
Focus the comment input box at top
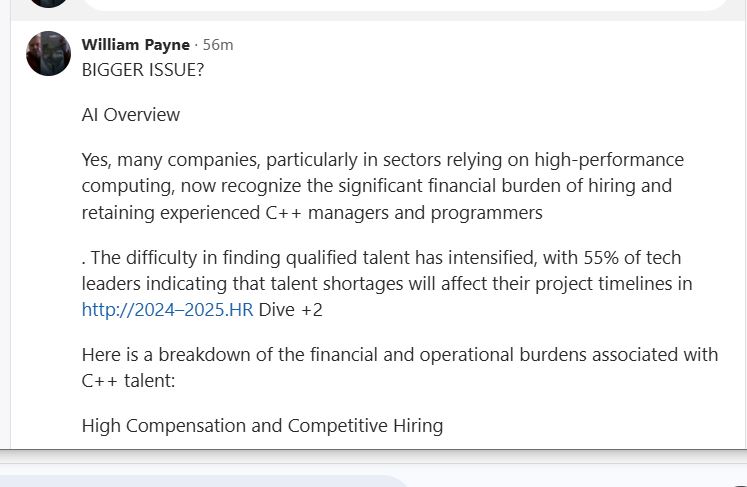coord(400,4)
